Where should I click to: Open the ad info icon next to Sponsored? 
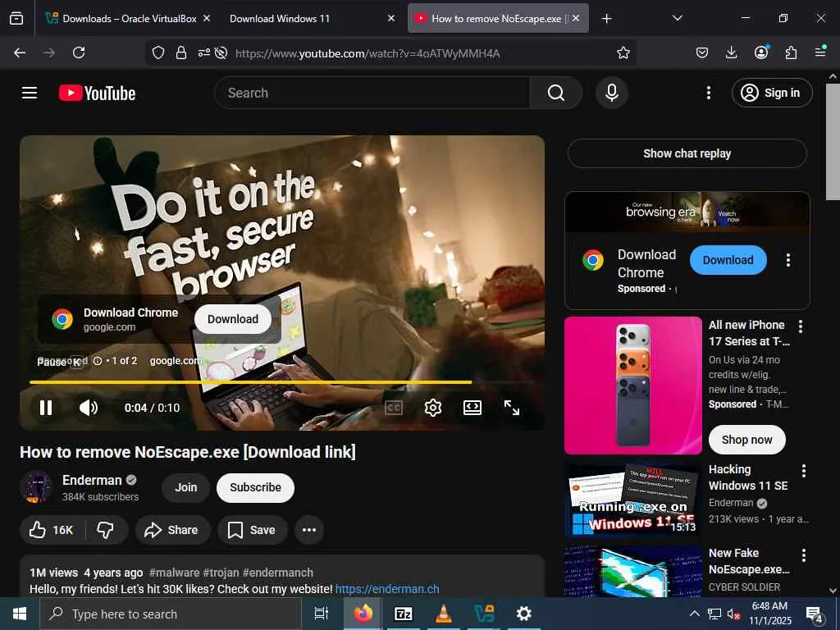click(x=98, y=361)
